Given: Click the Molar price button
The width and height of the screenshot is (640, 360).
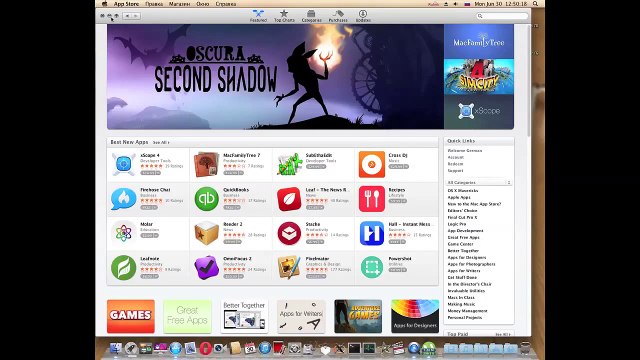Looking at the screenshot, I should (149, 236).
